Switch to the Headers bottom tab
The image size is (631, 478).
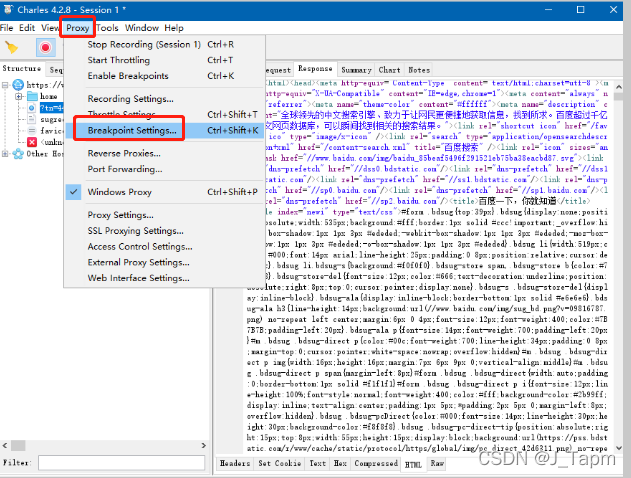click(x=235, y=463)
